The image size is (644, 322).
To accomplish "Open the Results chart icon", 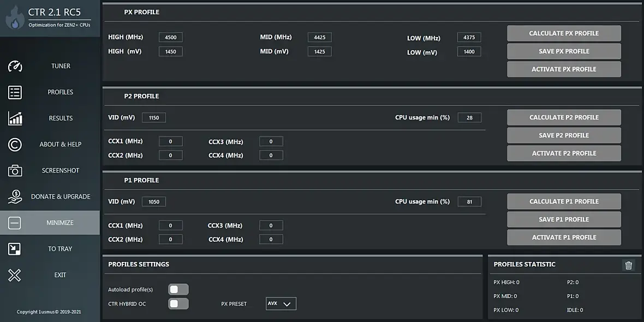I will click(x=15, y=118).
